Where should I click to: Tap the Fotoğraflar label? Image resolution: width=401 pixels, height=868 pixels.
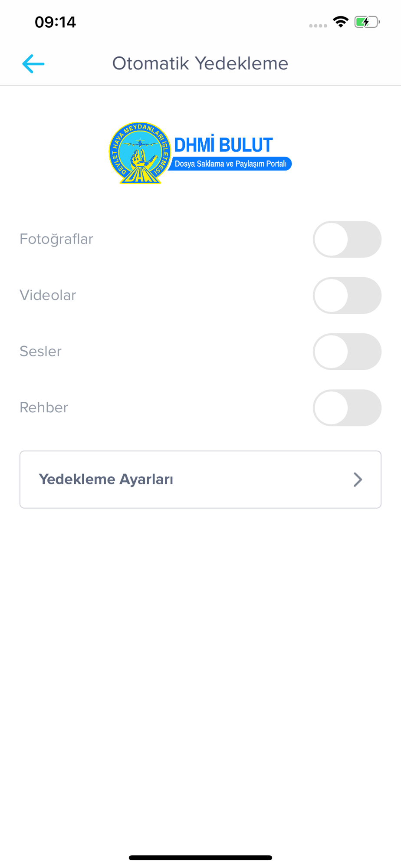(x=56, y=239)
